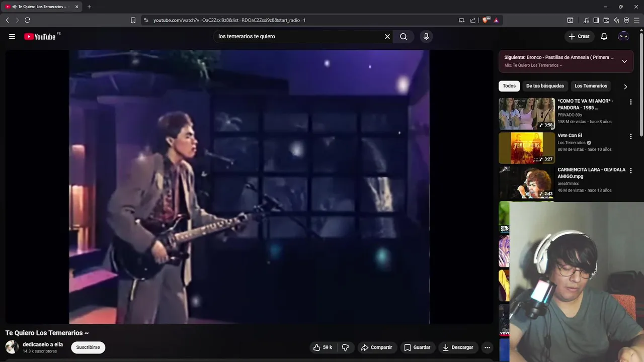
Task: Open options for Vete Con Él suggestion
Action: pyautogui.click(x=630, y=136)
